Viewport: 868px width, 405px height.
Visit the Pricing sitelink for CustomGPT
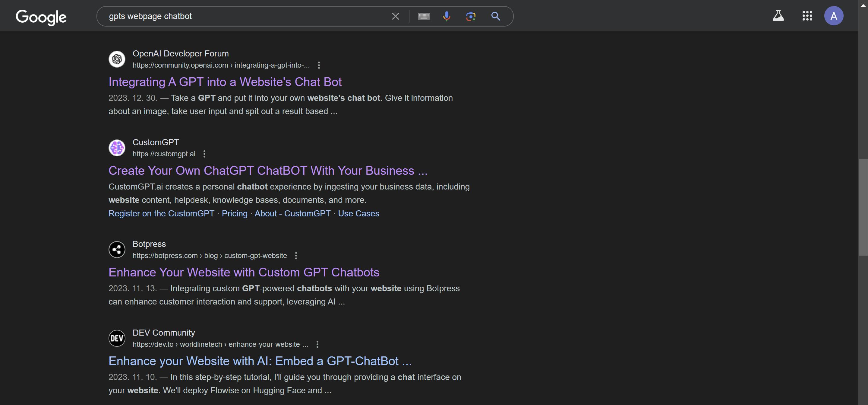coord(234,213)
